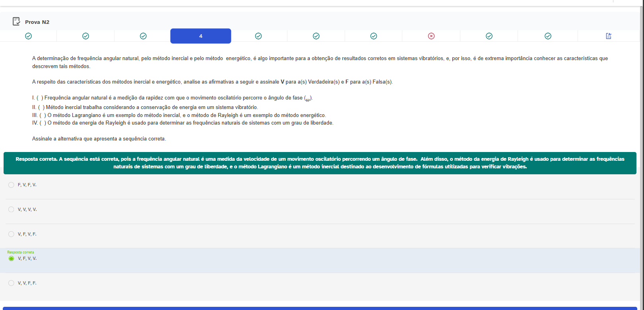Click the green 'Resposta correta' feedback banner
Image resolution: width=644 pixels, height=310 pixels.
pos(320,163)
